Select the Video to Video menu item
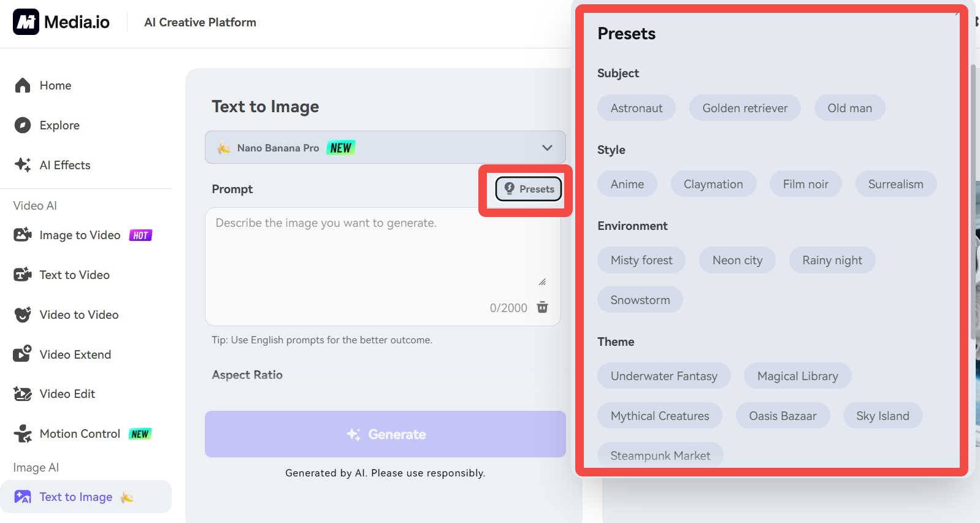 78,315
